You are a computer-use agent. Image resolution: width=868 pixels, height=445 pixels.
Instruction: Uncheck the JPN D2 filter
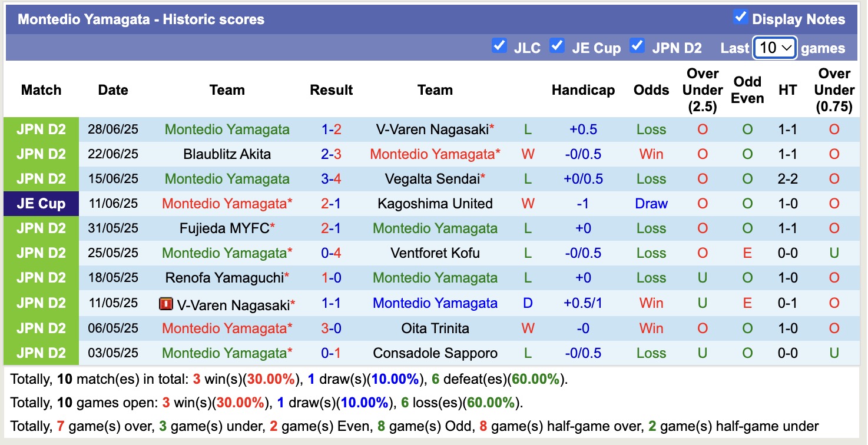(637, 45)
